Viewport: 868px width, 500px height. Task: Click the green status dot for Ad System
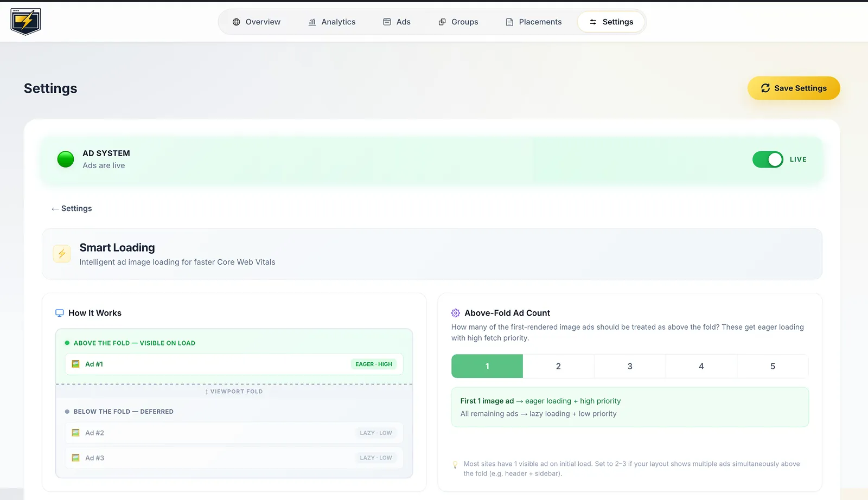pos(66,159)
